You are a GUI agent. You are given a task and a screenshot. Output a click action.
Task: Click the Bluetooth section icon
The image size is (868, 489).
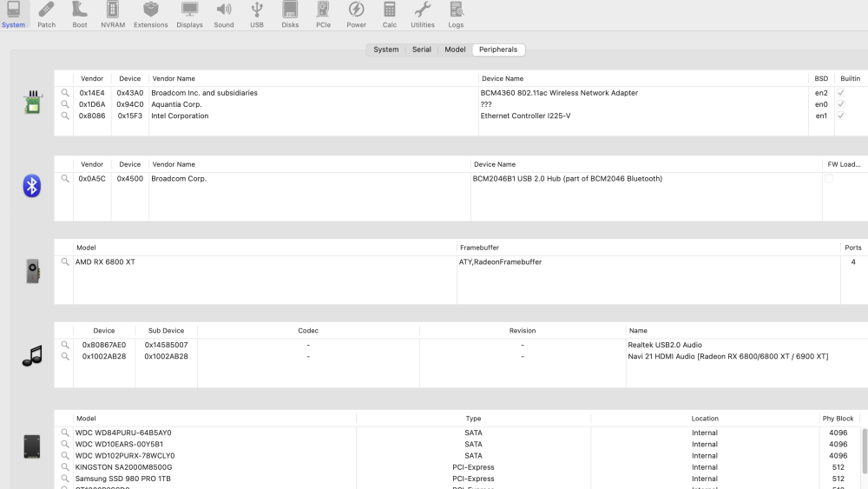point(31,186)
